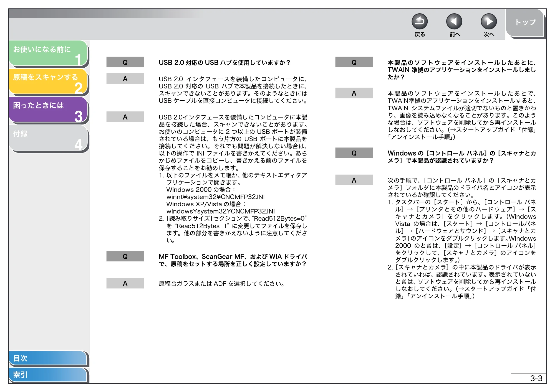This screenshot has height=392, width=555.
Task: Click the windows¥system32¥CNCMFP32.INI path text
Action: [x=221, y=211]
